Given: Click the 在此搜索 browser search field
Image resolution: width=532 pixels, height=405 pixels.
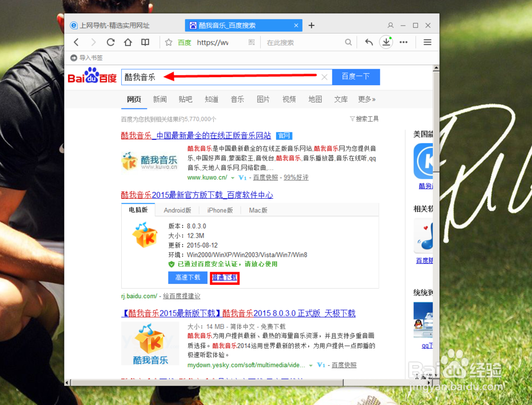Looking at the screenshot, I should tap(304, 43).
